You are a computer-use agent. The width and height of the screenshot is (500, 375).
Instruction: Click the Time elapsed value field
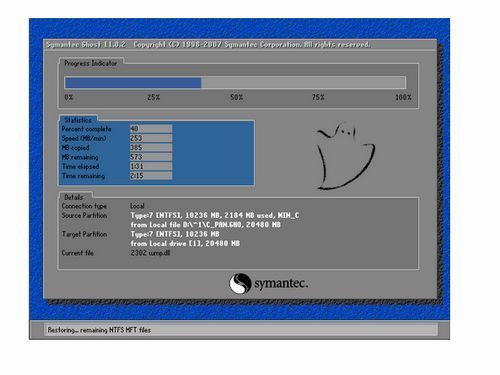click(x=151, y=166)
